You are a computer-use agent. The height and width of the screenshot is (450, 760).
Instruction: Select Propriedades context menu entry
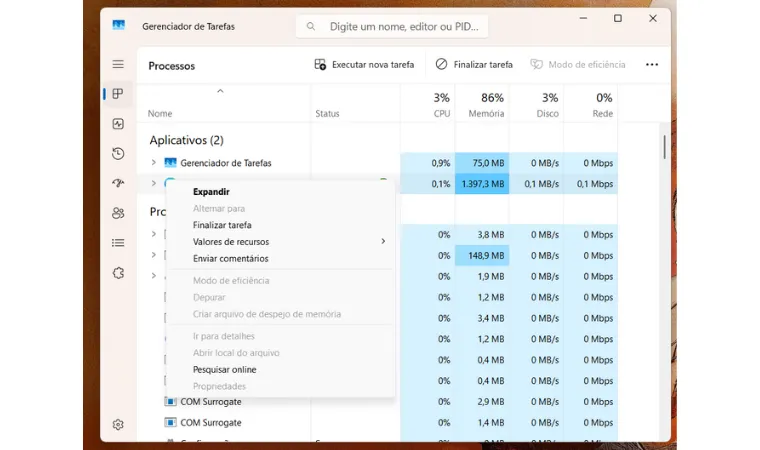[219, 386]
